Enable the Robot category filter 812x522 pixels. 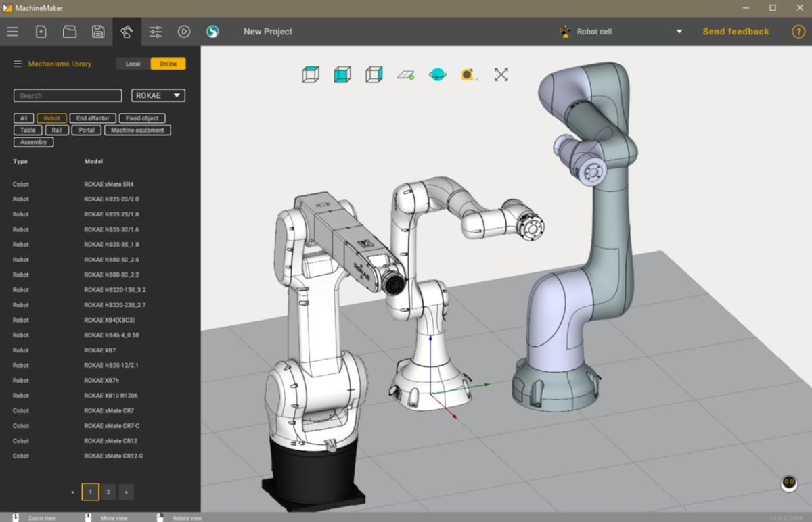51,118
